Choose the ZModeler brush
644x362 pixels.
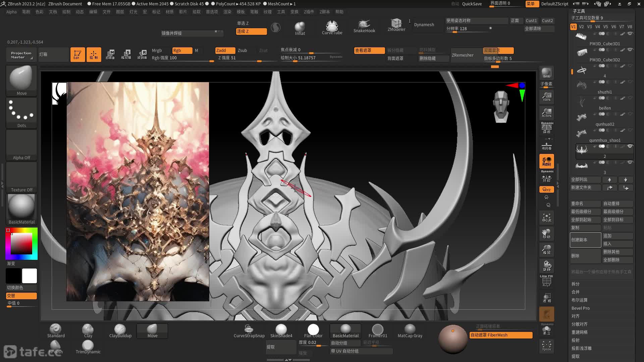(396, 25)
